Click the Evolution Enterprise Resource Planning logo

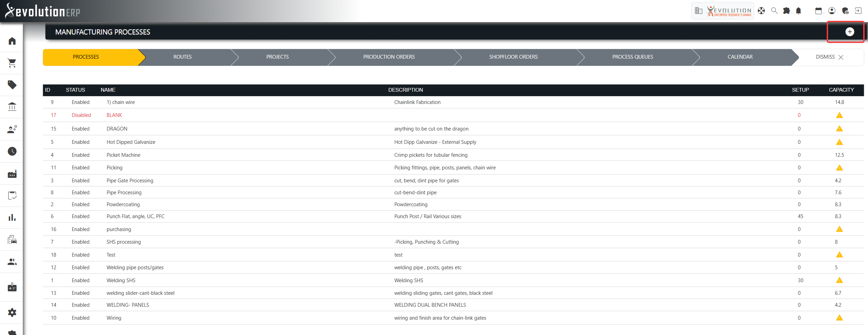pos(729,11)
